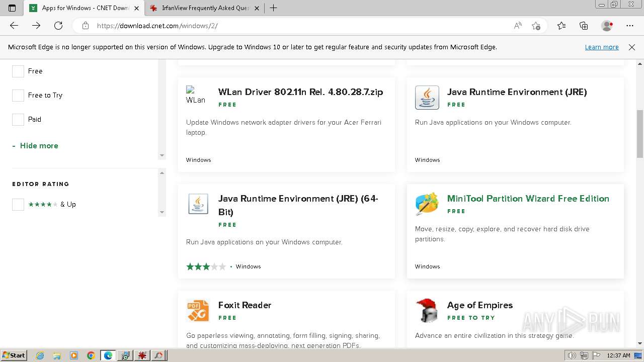The image size is (644, 362).
Task: Open the Start menu
Action: [x=14, y=355]
